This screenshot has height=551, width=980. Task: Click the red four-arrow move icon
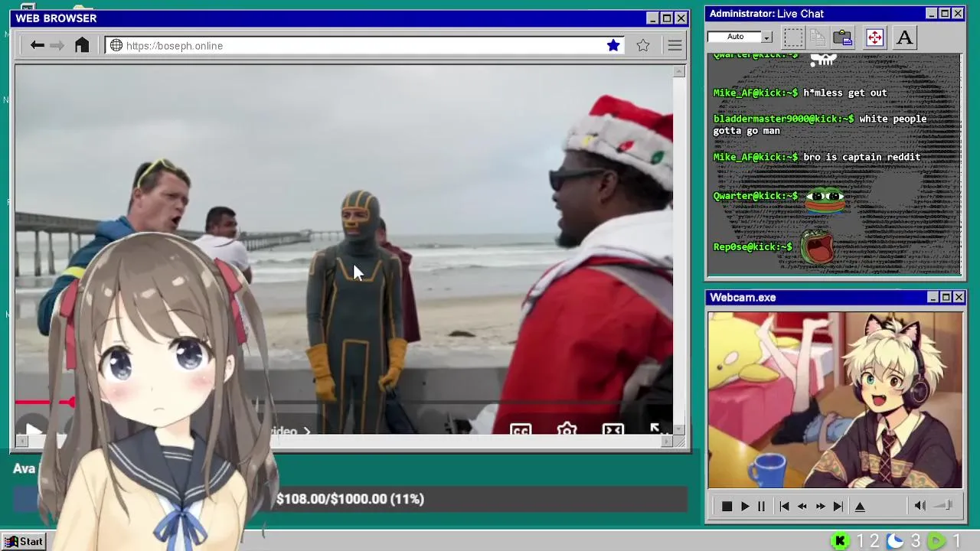pos(874,37)
